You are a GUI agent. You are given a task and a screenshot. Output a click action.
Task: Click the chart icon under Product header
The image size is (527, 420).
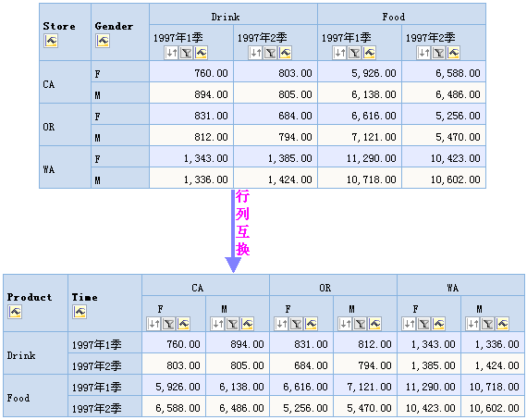[15, 312]
